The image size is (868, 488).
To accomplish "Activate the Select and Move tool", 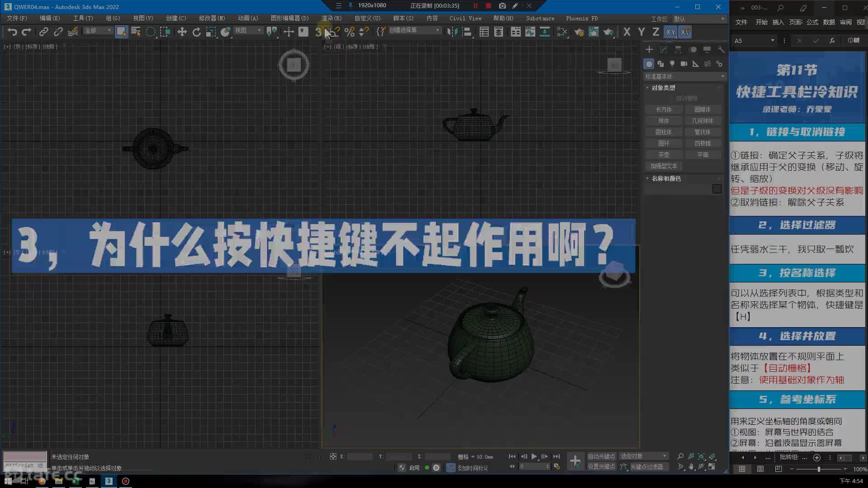I will point(182,32).
